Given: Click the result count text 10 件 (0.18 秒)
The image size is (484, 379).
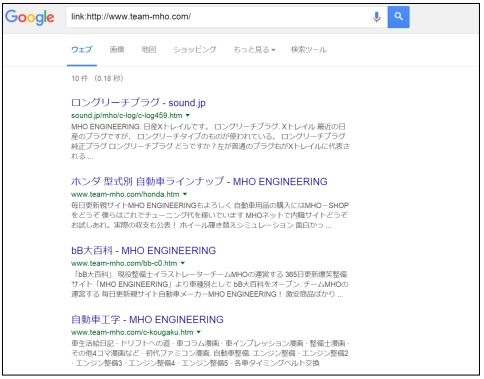Looking at the screenshot, I should click(x=97, y=78).
